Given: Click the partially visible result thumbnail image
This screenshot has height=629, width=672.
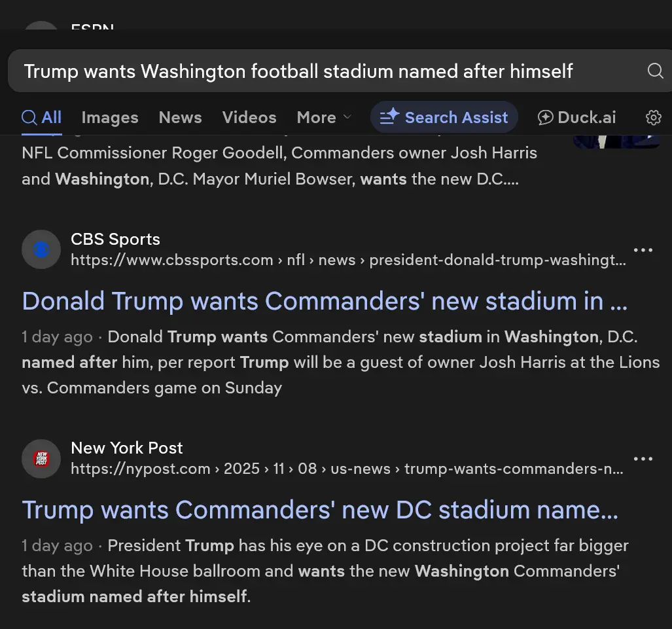Looking at the screenshot, I should pos(616,141).
